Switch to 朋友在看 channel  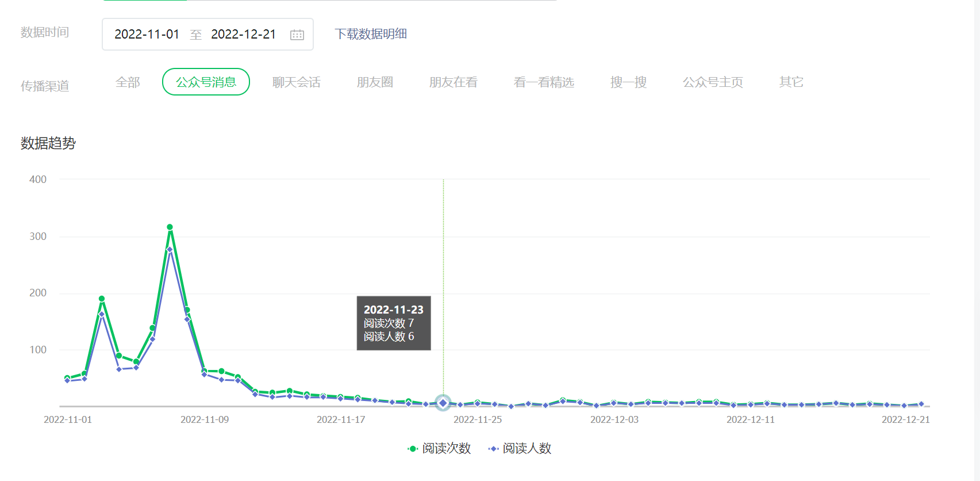[x=454, y=82]
